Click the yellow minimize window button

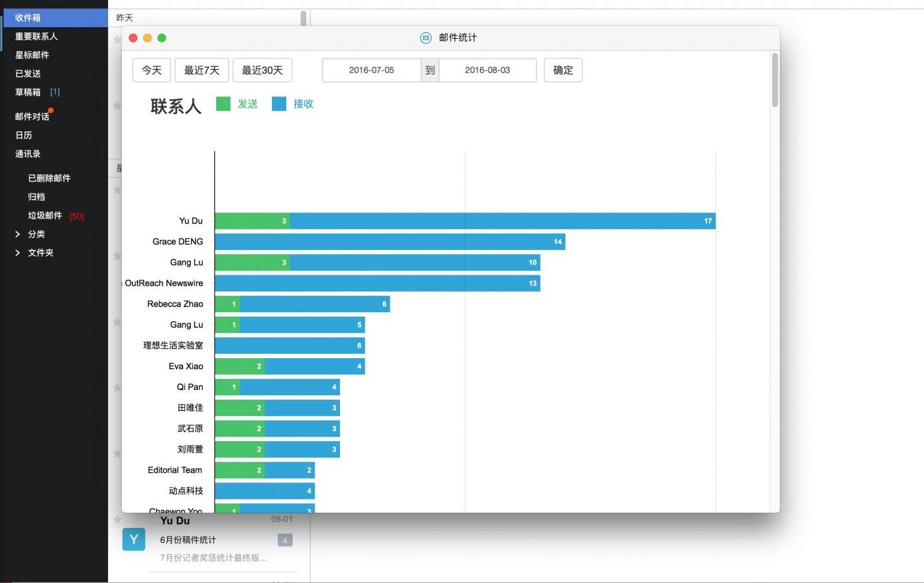point(148,38)
